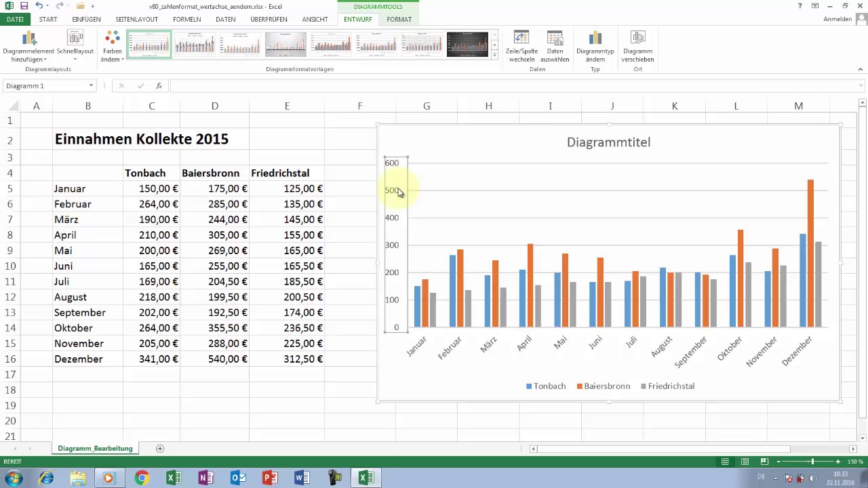This screenshot has width=868, height=488.
Task: Click the Friedrichstal legend entry
Action: pyautogui.click(x=667, y=386)
